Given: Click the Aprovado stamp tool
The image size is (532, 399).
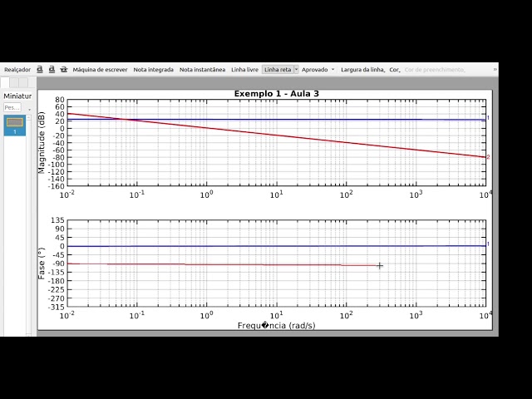Looking at the screenshot, I should (314, 70).
